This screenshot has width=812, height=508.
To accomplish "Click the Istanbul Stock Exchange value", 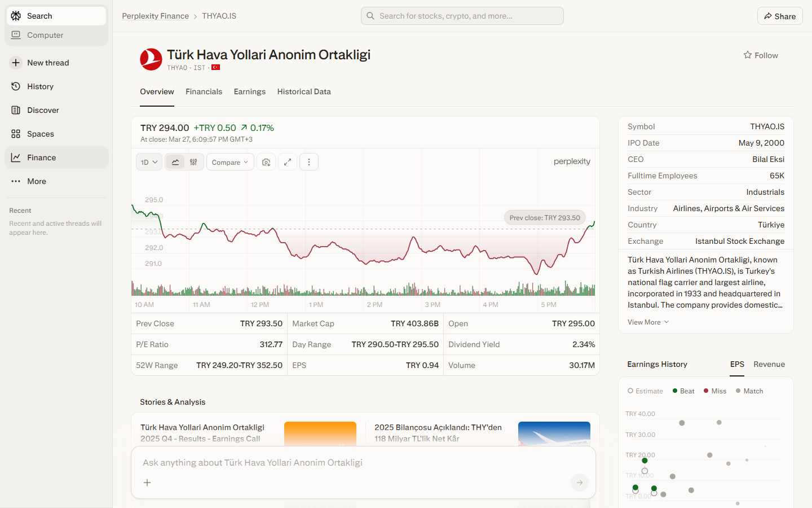I will click(740, 241).
